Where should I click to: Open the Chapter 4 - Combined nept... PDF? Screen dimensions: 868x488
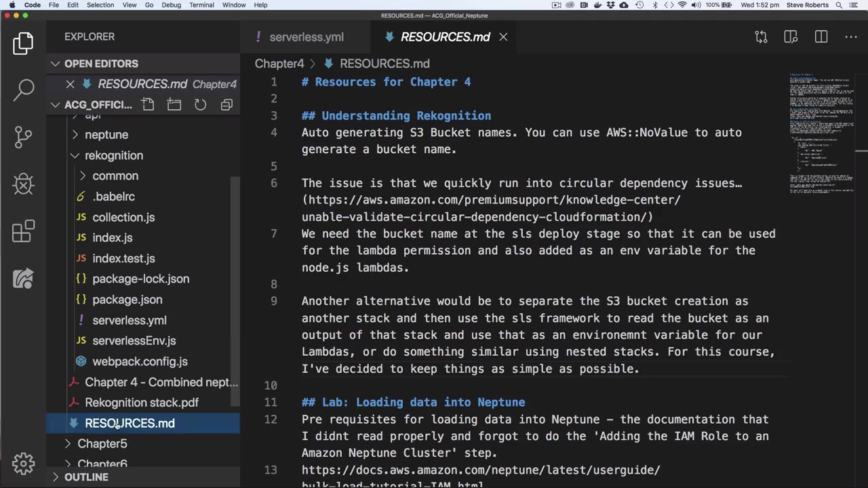(161, 382)
